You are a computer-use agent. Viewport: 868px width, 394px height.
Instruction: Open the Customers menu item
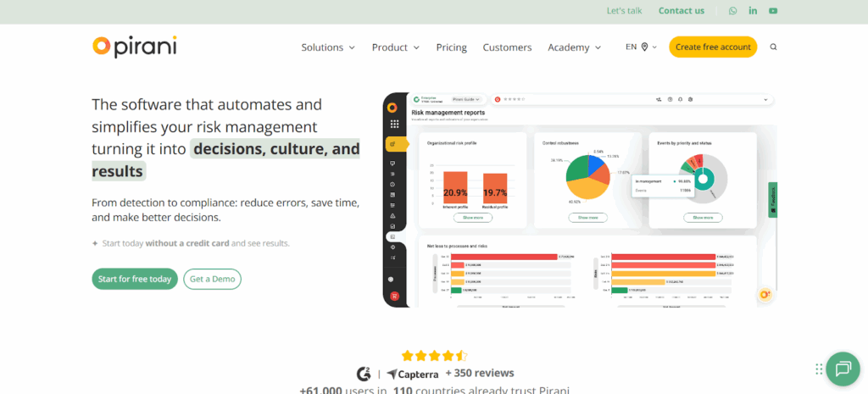[507, 47]
